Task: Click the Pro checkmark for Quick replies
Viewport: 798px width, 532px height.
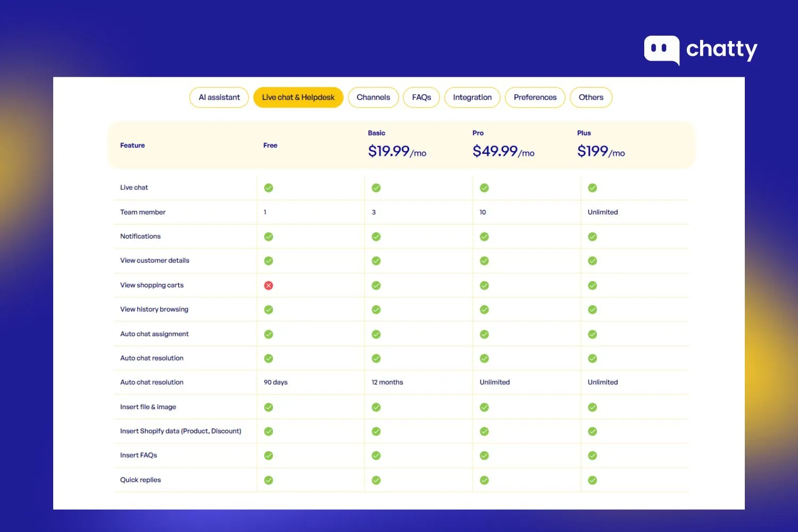Action: coord(484,480)
